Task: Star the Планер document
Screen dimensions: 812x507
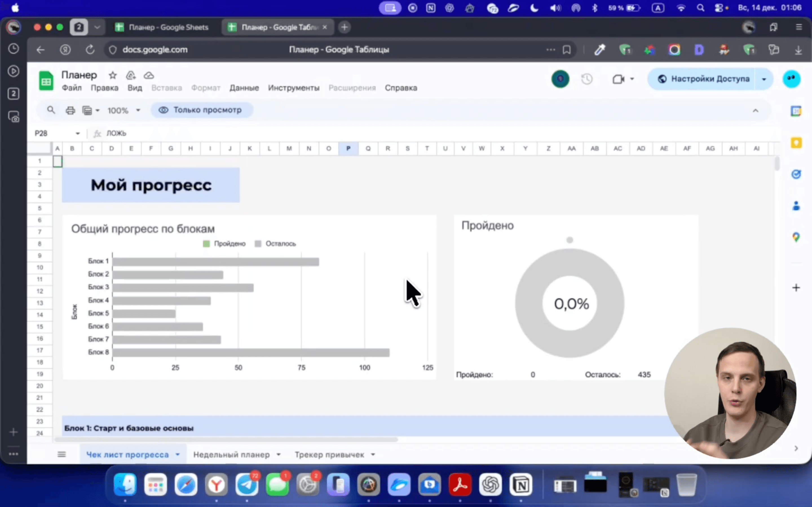Action: tap(113, 75)
